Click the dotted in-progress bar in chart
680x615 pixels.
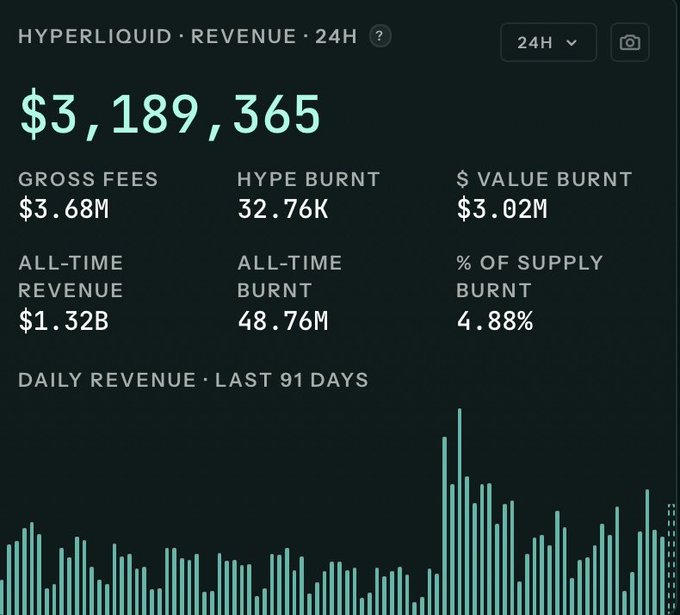pyautogui.click(x=671, y=559)
